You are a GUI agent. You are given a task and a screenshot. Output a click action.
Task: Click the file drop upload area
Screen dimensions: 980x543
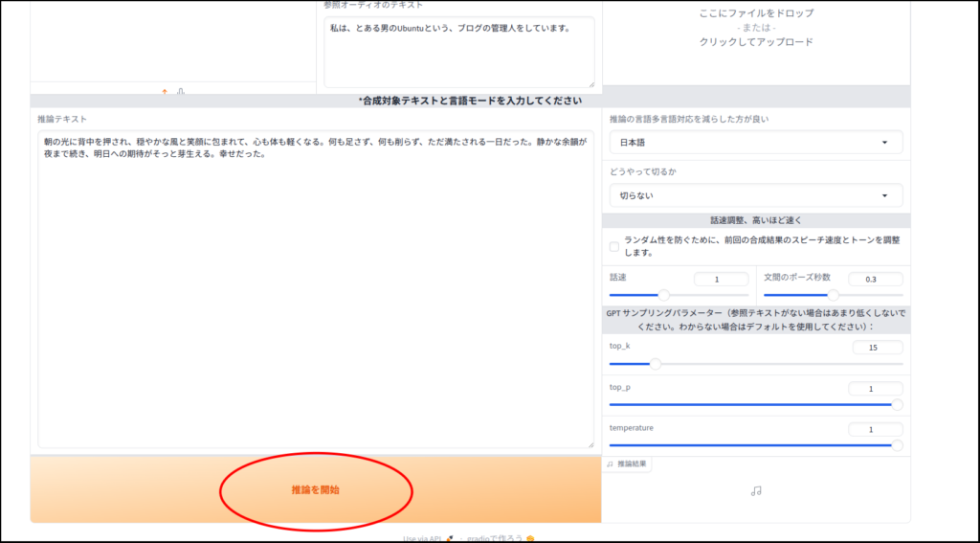pyautogui.click(x=756, y=29)
